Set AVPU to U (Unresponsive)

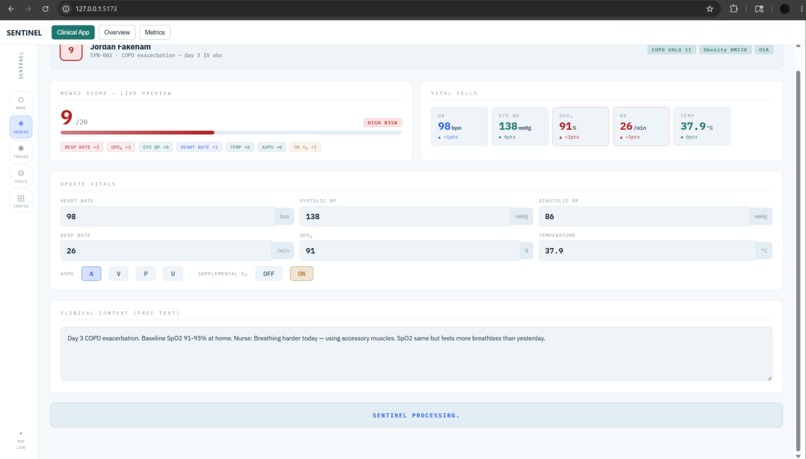[173, 273]
